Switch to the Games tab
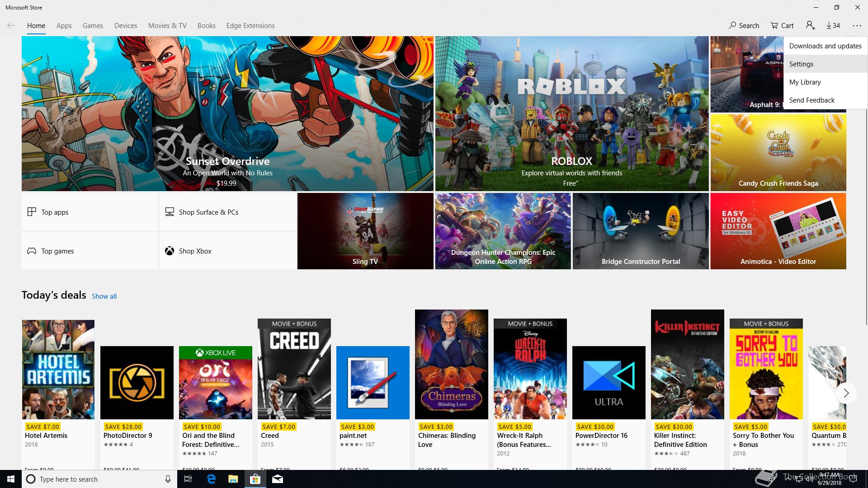This screenshot has width=868, height=488. pyautogui.click(x=93, y=26)
